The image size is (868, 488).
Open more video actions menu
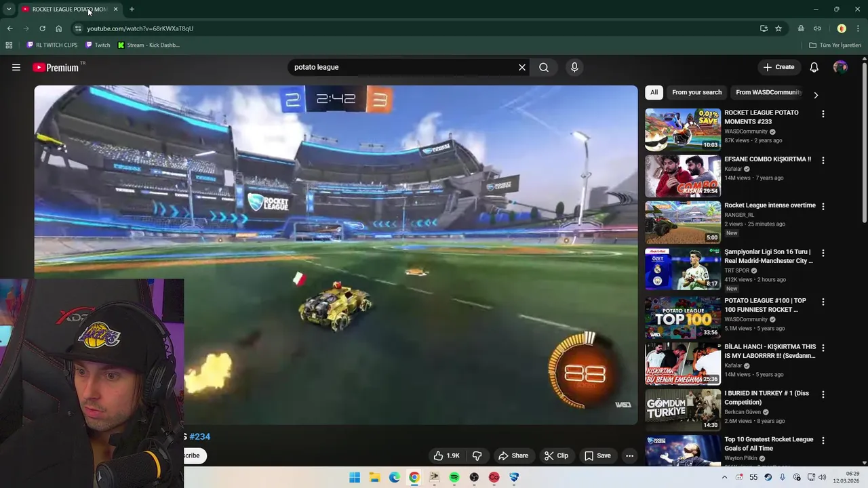click(x=629, y=455)
